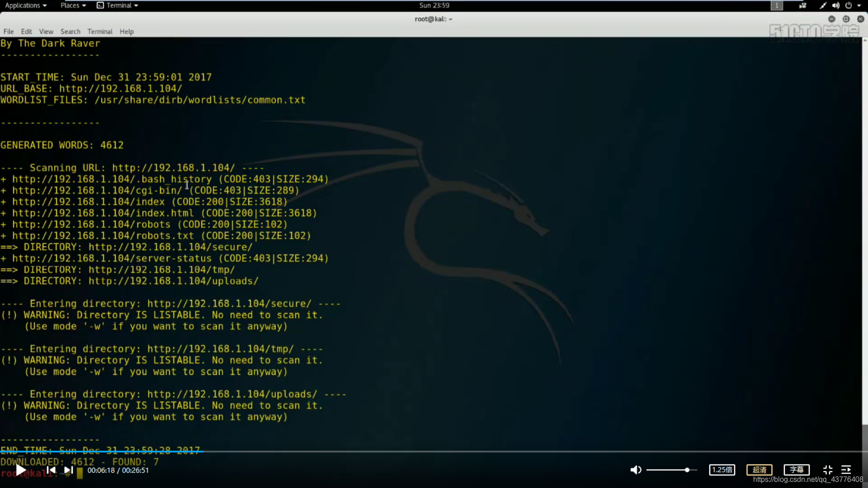Click the index.html URL result line
The width and height of the screenshot is (868, 488).
coord(159,213)
